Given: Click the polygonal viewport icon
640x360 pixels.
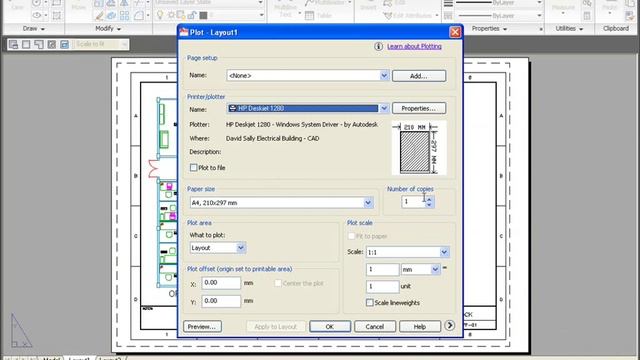Looking at the screenshot, I should click(x=39, y=44).
